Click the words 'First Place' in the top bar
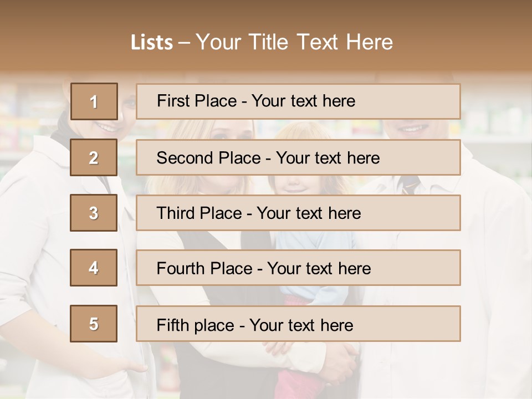 197,101
